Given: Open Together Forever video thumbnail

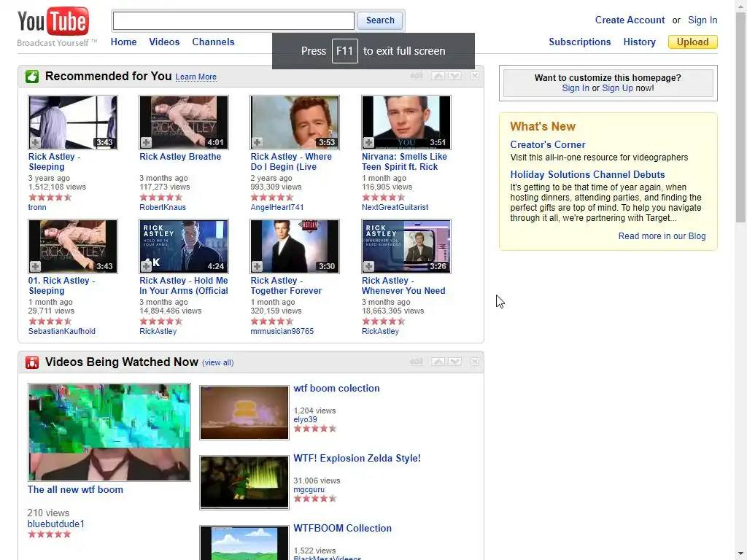Looking at the screenshot, I should point(295,246).
